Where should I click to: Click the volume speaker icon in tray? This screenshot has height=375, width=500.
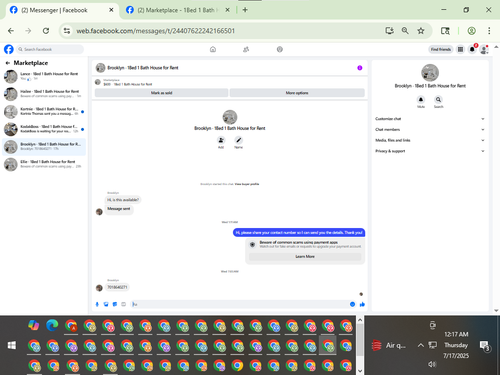point(432,364)
